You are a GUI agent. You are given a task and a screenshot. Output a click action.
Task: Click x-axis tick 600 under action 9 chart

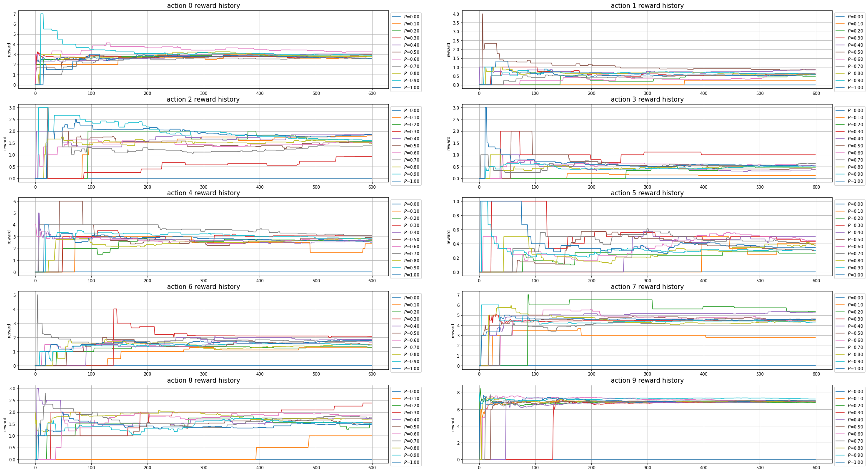tap(815, 468)
